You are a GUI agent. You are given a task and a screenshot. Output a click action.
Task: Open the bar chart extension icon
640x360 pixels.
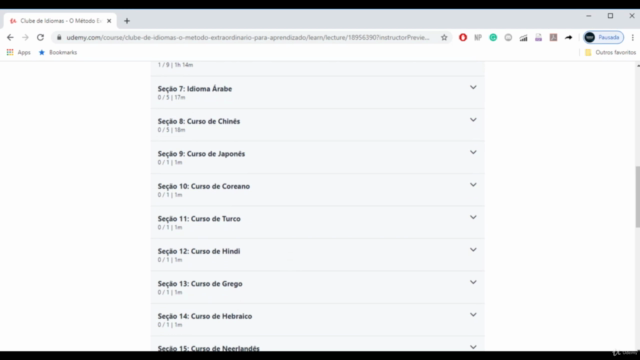523,38
